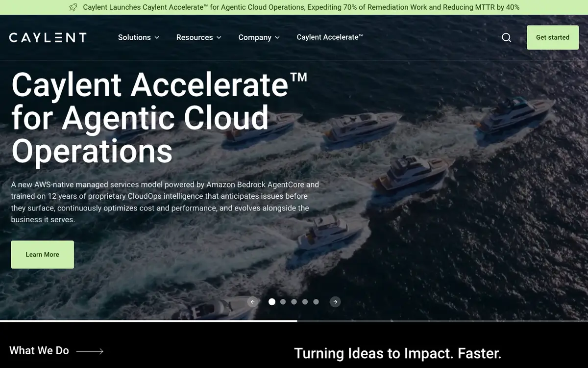
Task: Open the search magnifier icon
Action: coord(506,37)
